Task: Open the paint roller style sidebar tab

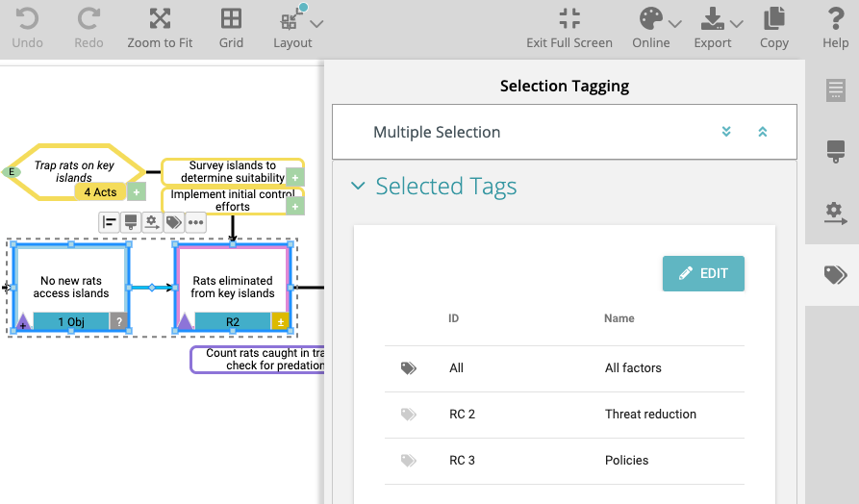Action: 835,151
